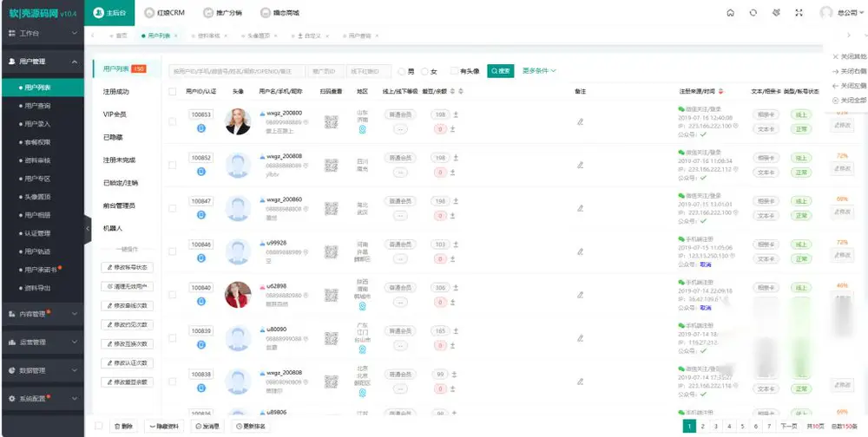The image size is (868, 437).
Task: Close the 用户列表 tab
Action: point(176,36)
